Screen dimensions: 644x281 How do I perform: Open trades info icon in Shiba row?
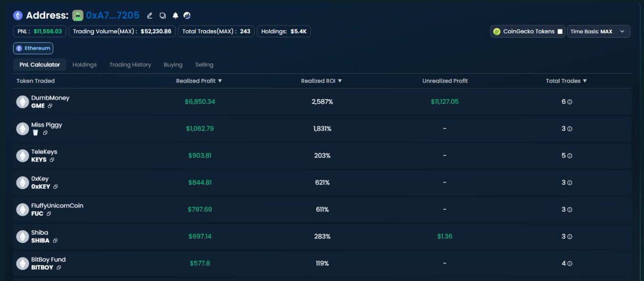pos(570,236)
